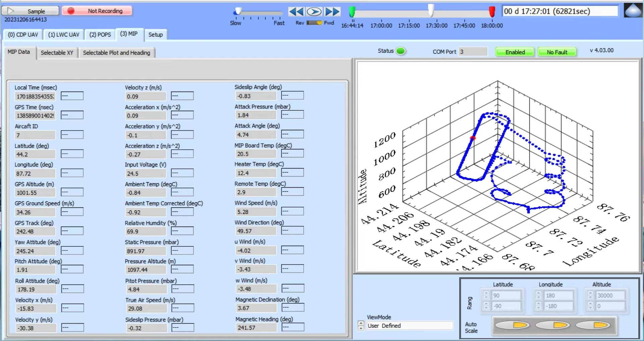Toggle the Altitude Auto Scale switch
The image size is (644, 341).
pyautogui.click(x=593, y=325)
